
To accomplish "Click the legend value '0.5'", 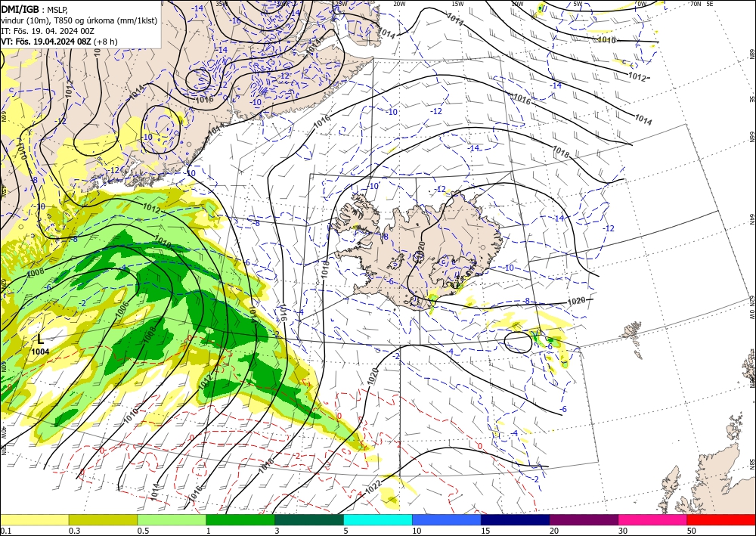I will point(143,531).
